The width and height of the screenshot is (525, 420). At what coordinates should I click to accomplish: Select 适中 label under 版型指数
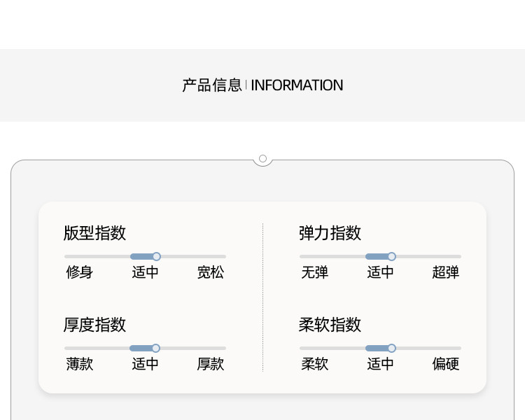pyautogui.click(x=145, y=273)
